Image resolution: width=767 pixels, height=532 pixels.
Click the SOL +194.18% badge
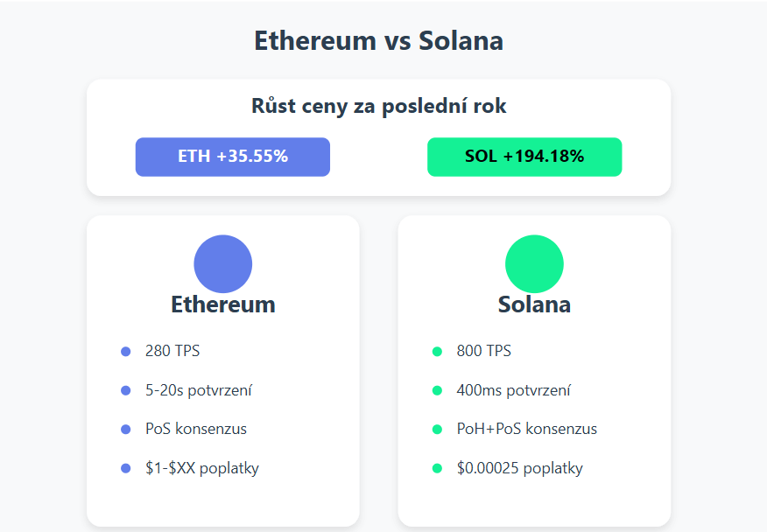click(x=524, y=157)
